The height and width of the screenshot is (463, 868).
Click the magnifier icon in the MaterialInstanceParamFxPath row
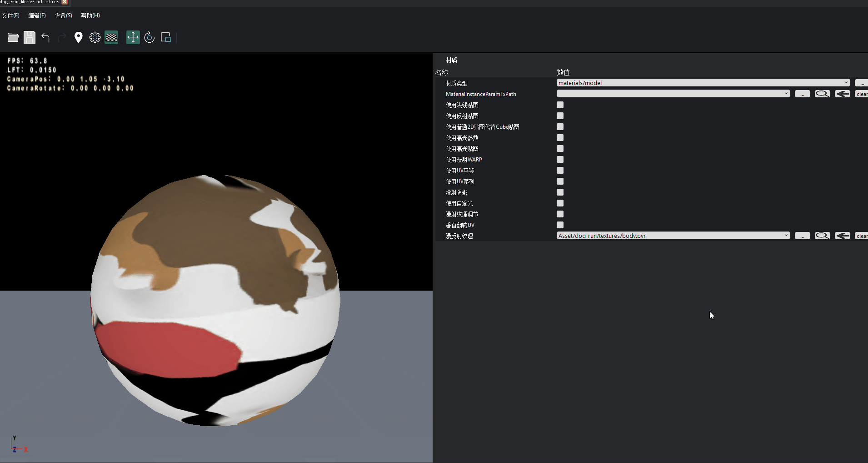point(822,94)
